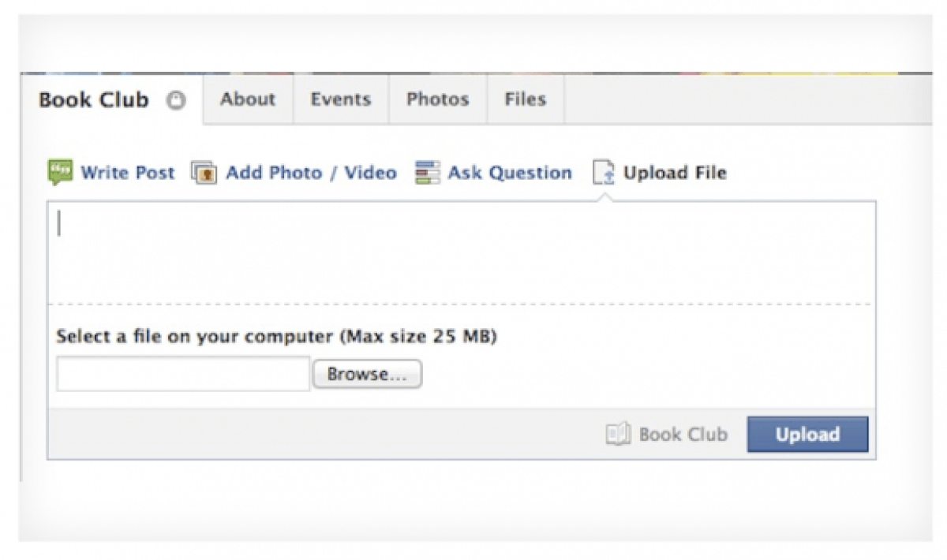This screenshot has height=560, width=947.
Task: Click the Book Club book icon
Action: pos(618,435)
